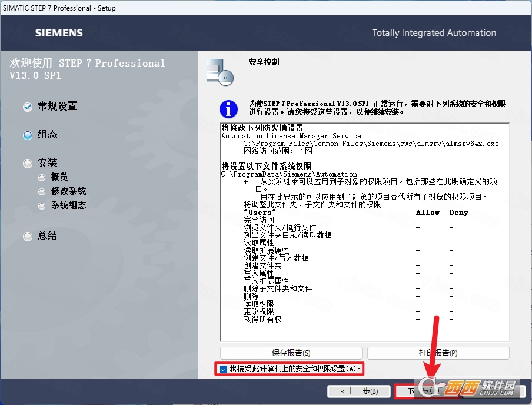Select 概览 sub-step label
The width and height of the screenshot is (532, 405).
59,177
